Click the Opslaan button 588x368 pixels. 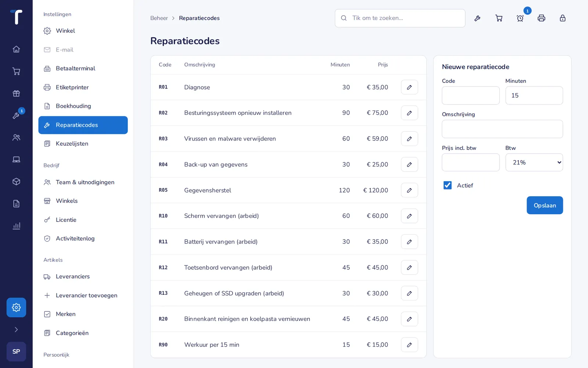[x=545, y=205]
